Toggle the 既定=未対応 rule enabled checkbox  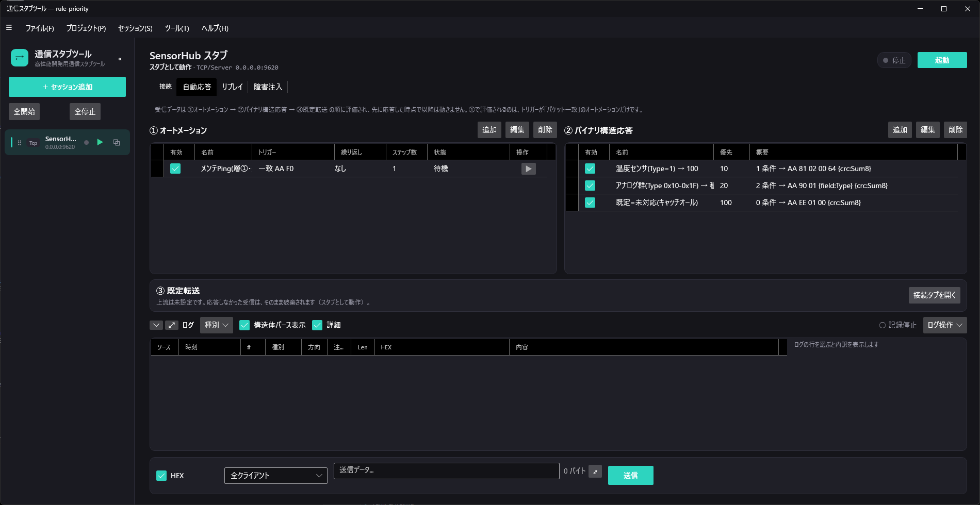(590, 203)
